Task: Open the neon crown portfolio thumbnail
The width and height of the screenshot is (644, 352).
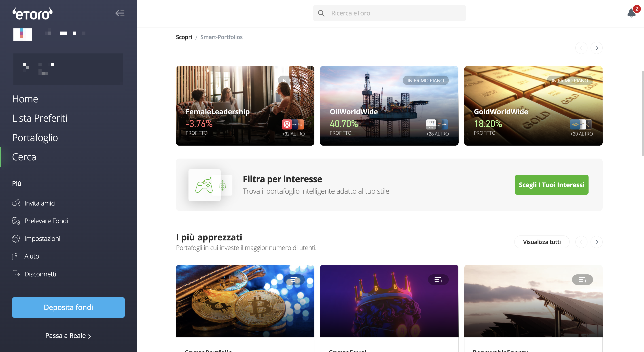Action: pyautogui.click(x=389, y=301)
